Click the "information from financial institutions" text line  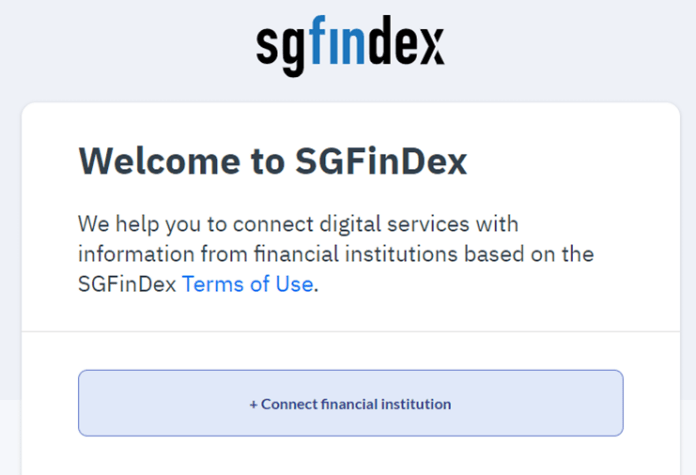click(268, 254)
